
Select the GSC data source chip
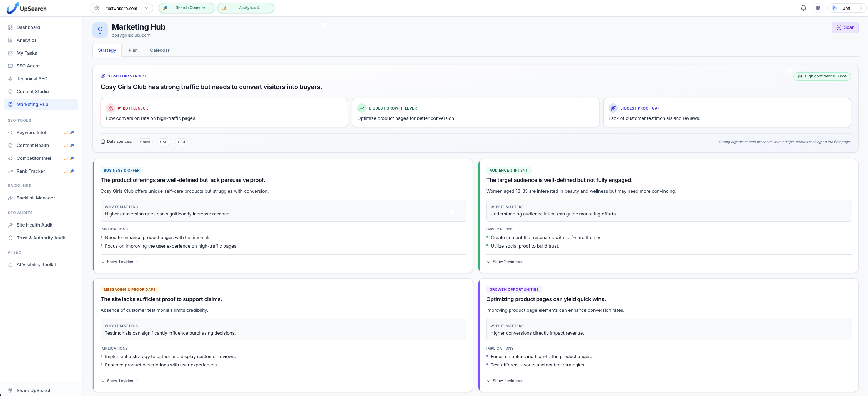pyautogui.click(x=164, y=142)
